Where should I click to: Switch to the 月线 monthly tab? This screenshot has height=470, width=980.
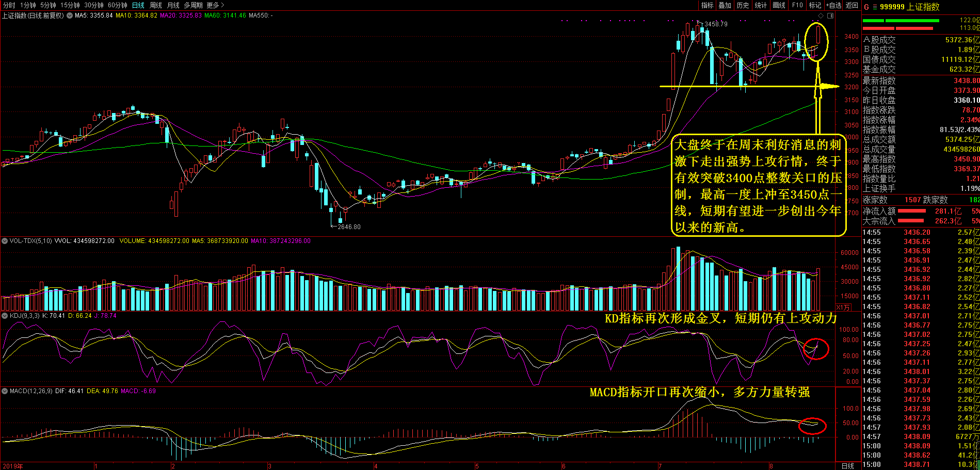click(x=173, y=5)
